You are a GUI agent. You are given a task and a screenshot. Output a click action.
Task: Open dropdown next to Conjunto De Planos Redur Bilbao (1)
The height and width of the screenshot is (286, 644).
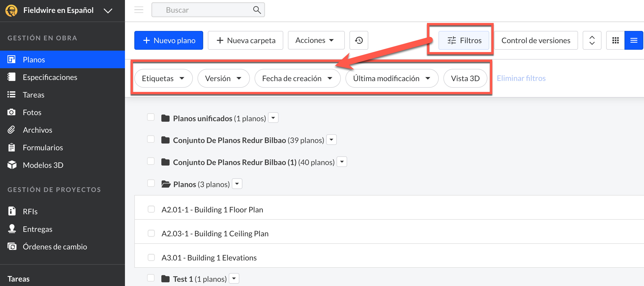pos(342,162)
